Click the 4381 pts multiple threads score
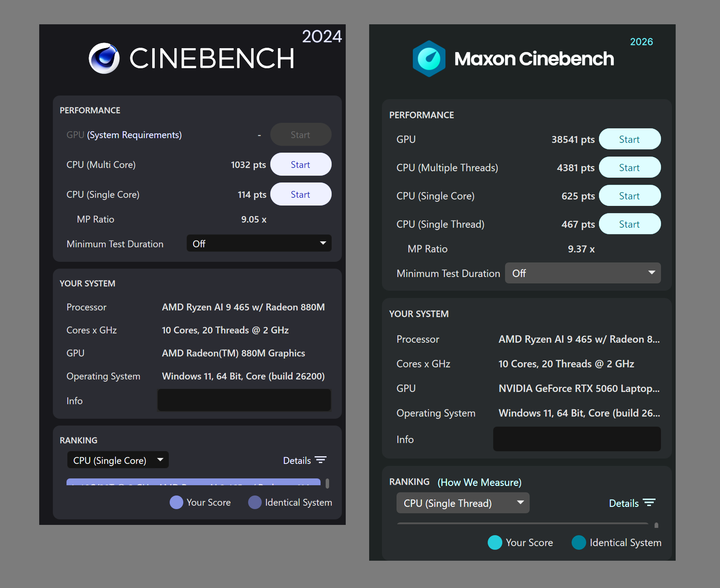 click(x=575, y=168)
